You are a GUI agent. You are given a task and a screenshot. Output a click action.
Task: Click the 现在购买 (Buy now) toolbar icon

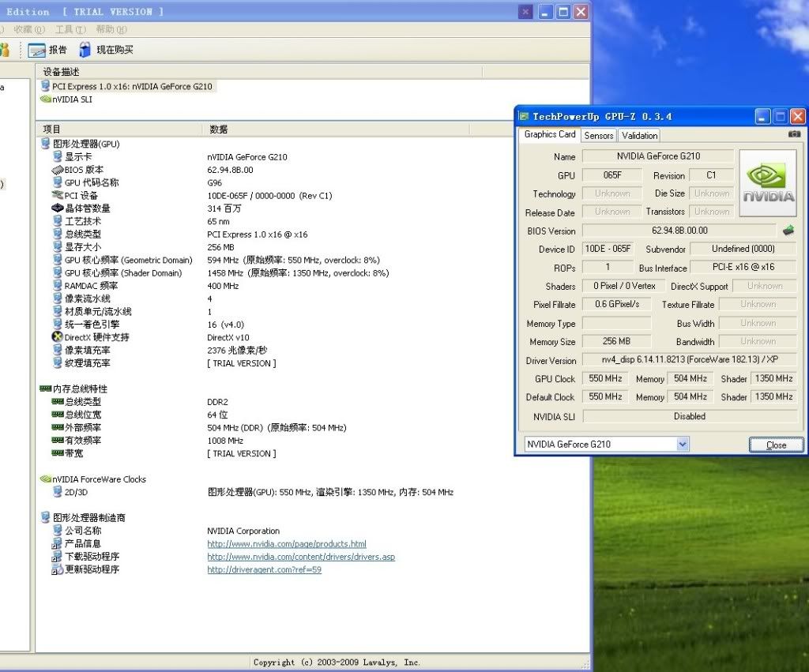pos(85,50)
